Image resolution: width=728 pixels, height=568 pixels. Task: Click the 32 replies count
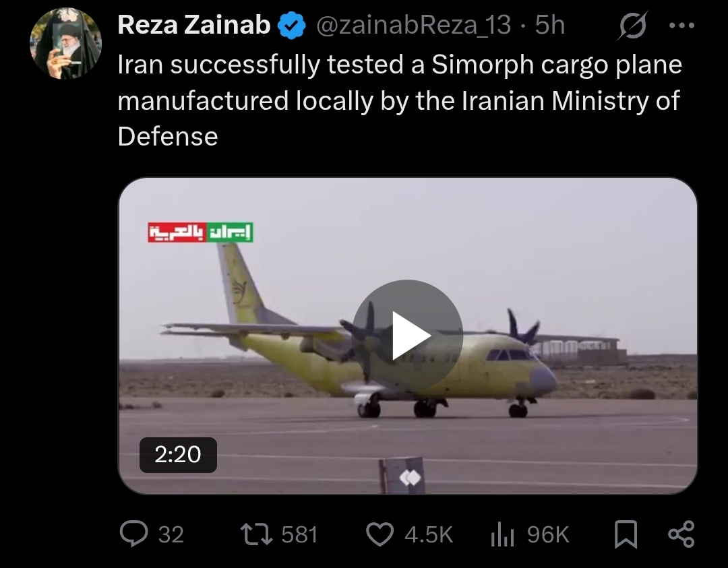pos(171,534)
